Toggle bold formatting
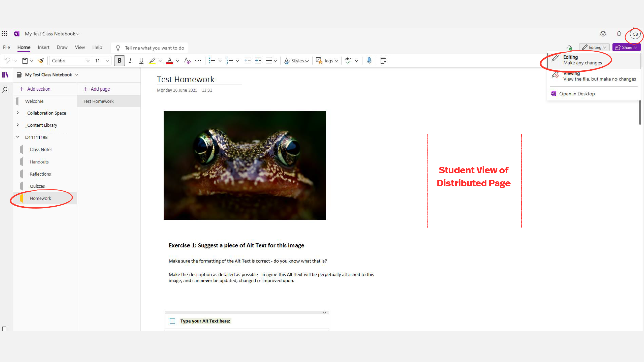The height and width of the screenshot is (362, 644). pos(119,61)
